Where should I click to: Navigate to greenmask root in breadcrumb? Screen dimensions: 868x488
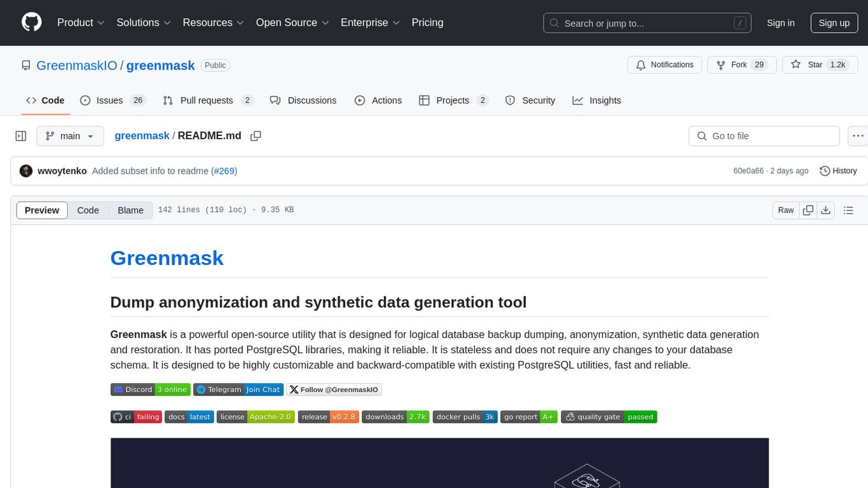142,136
